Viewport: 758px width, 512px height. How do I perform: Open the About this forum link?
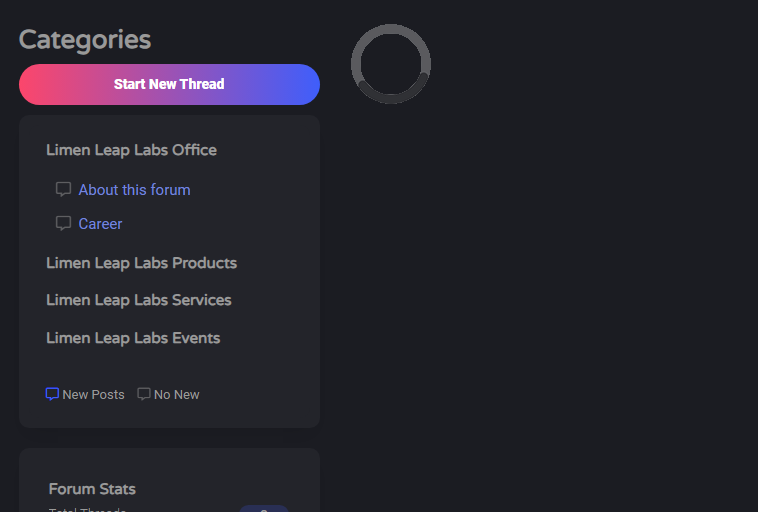pos(134,190)
